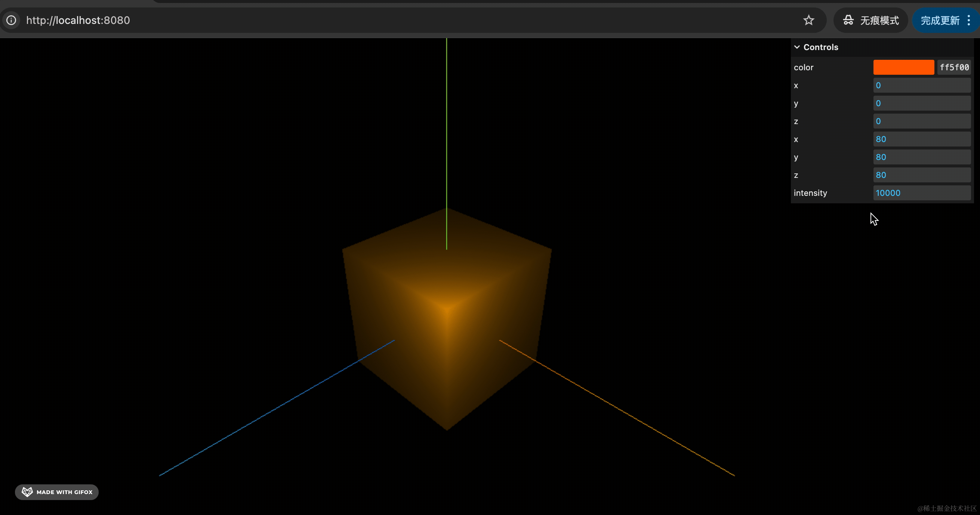Select the intensity field showing 10000
This screenshot has height=515, width=980.
coord(922,193)
